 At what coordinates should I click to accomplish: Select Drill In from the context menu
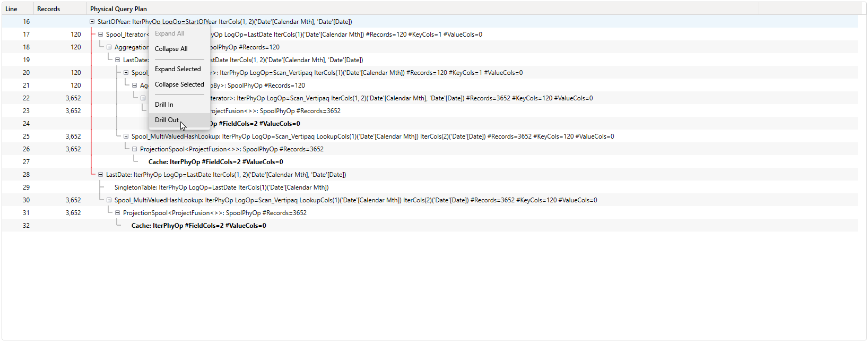[164, 105]
